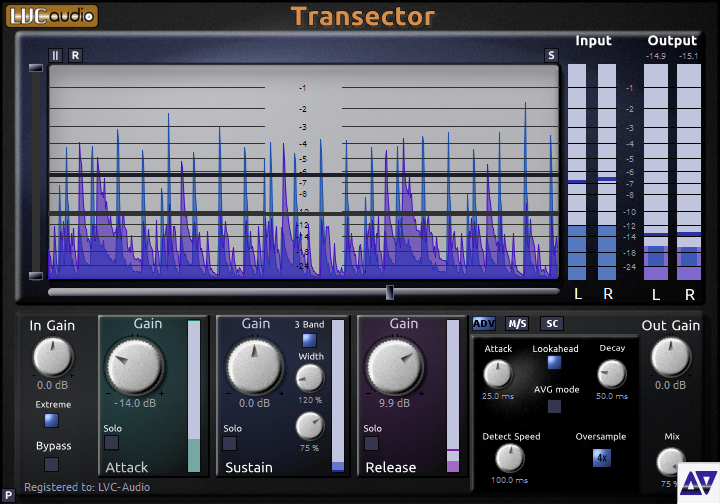Click the Attack Gain knob
Image resolution: width=720 pixels, height=504 pixels.
coord(135,366)
